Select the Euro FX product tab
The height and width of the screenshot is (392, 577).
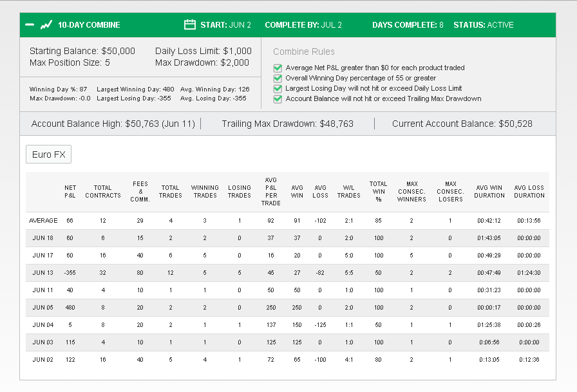click(48, 154)
